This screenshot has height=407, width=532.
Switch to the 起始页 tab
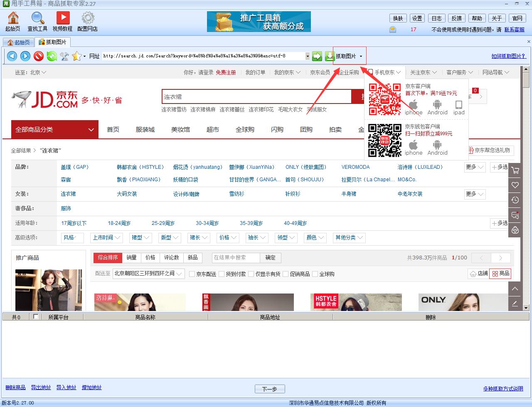[18, 42]
